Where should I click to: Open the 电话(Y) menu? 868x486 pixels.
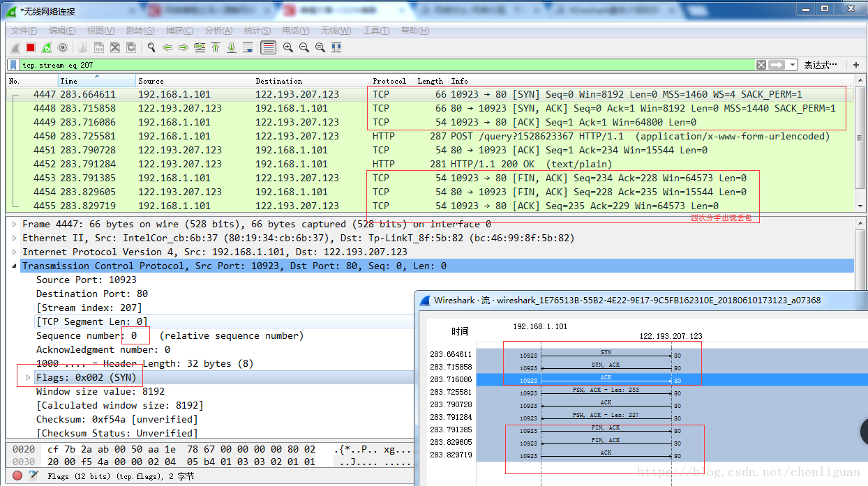click(296, 31)
